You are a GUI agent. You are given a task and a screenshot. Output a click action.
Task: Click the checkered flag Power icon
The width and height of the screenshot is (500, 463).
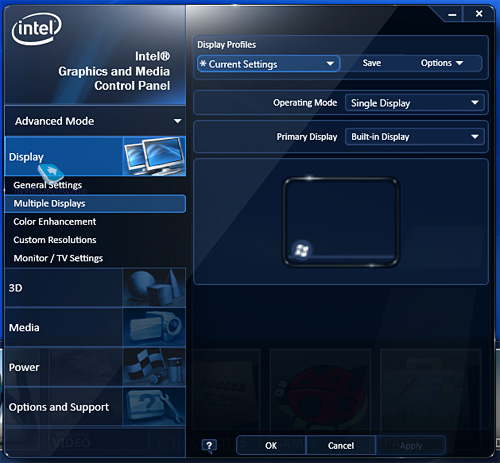[154, 367]
